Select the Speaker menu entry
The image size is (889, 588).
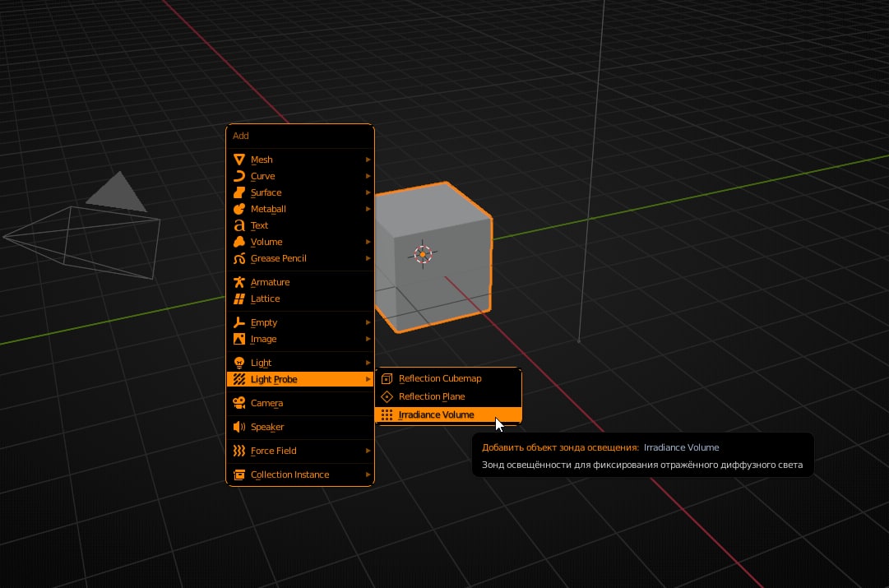tap(300, 427)
